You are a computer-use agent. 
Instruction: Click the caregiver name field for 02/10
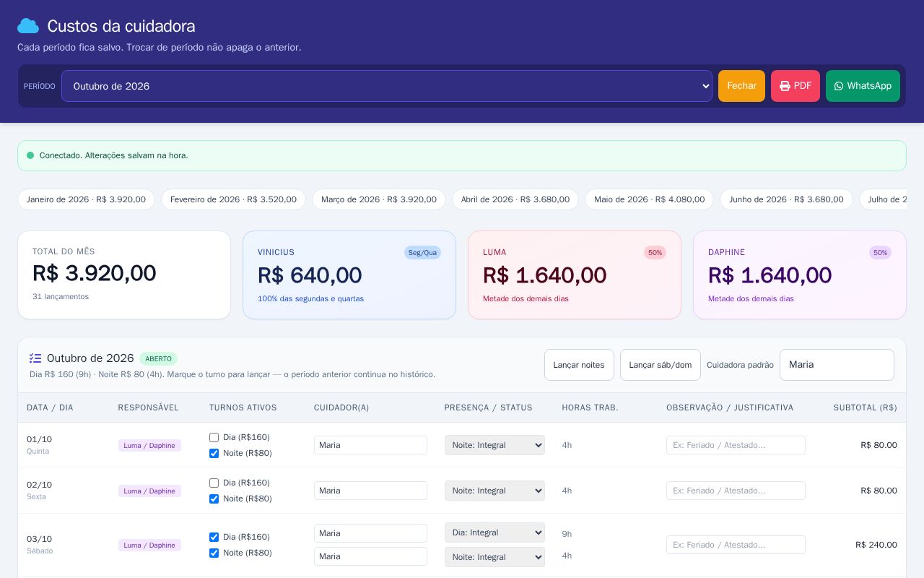(370, 491)
